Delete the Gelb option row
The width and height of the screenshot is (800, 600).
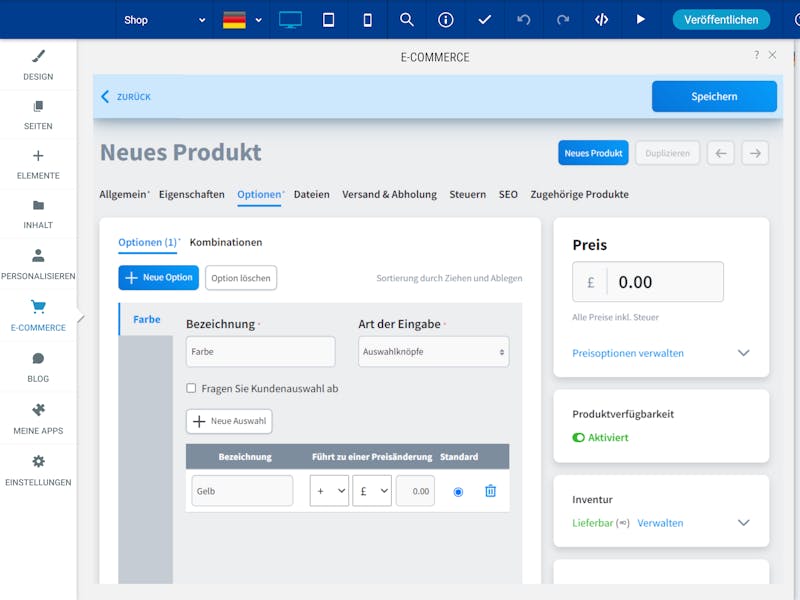(x=490, y=491)
